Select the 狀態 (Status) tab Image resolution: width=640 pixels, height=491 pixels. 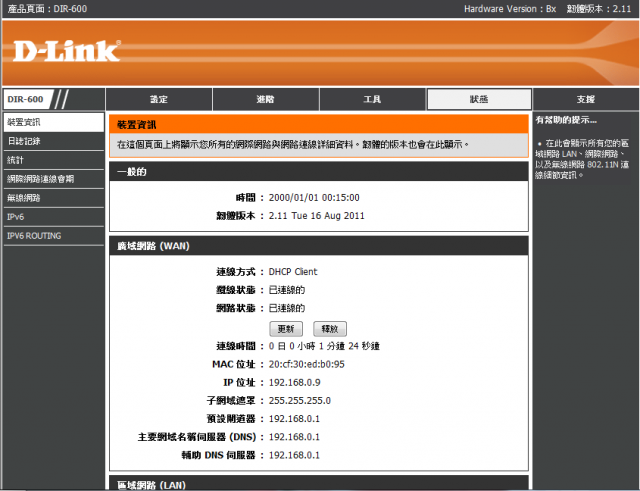479,99
